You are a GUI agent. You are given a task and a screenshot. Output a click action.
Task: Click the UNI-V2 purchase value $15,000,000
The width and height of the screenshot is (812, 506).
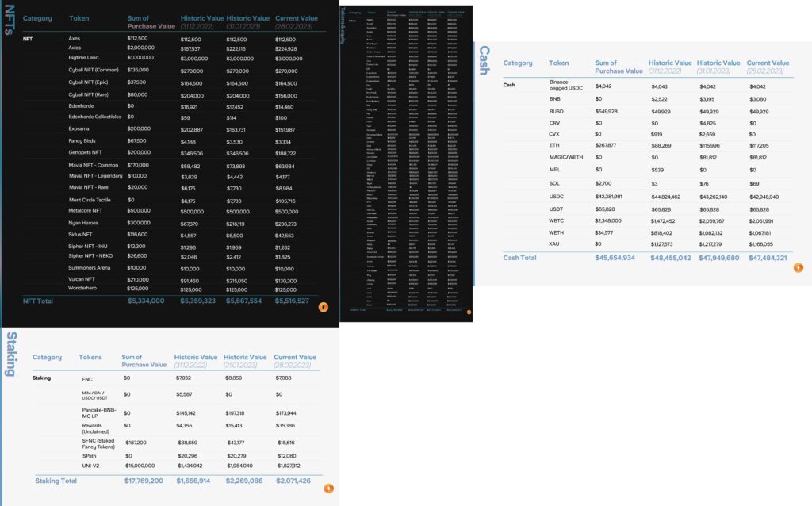click(140, 466)
